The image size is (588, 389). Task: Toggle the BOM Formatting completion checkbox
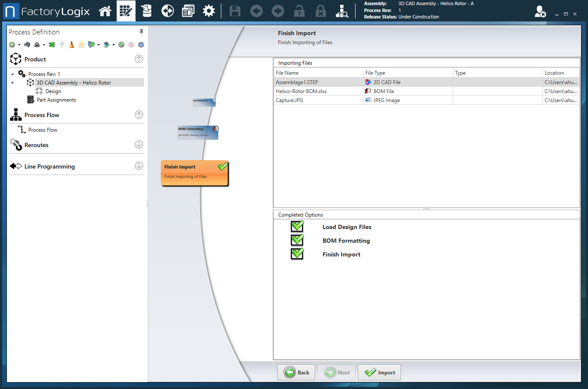(297, 240)
